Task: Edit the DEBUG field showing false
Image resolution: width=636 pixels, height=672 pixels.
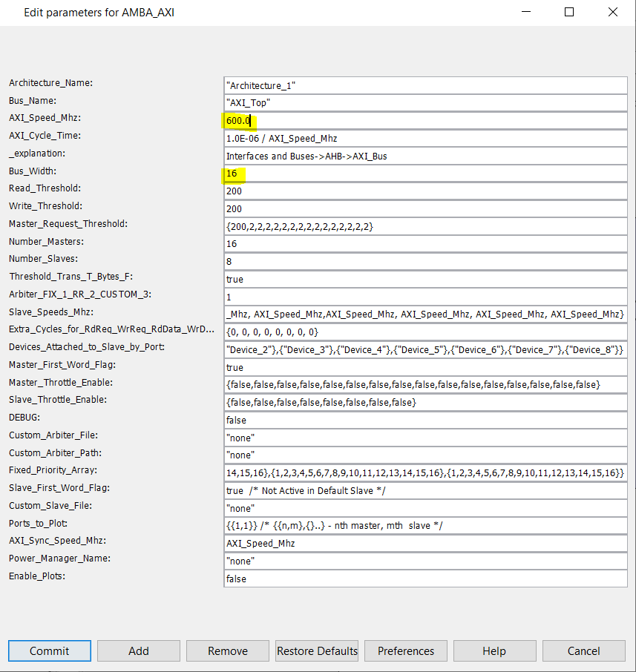Action: tap(425, 420)
